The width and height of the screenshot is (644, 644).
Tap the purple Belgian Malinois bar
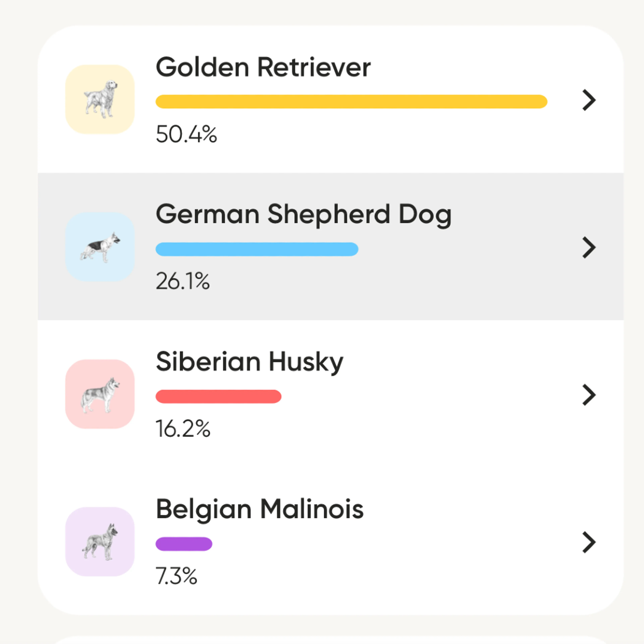point(184,544)
